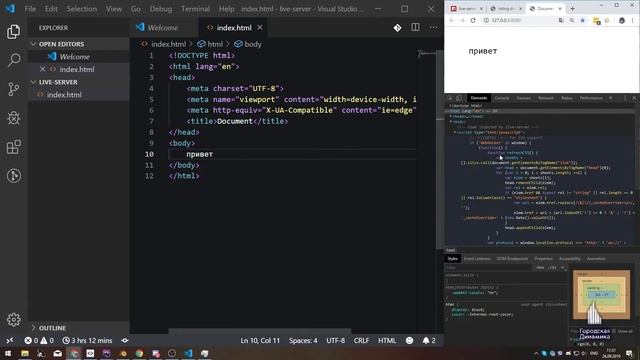
Task: Reload the page in Chrome
Action: click(x=473, y=20)
